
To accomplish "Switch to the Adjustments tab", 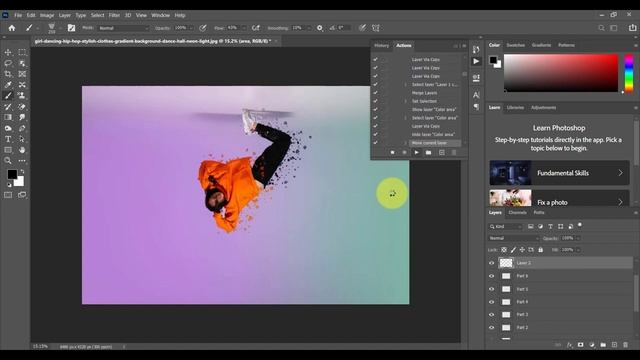I will click(x=543, y=107).
